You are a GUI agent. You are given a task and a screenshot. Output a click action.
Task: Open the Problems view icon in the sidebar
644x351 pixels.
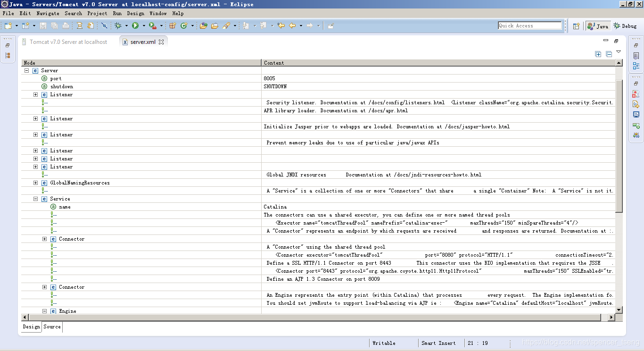(636, 93)
